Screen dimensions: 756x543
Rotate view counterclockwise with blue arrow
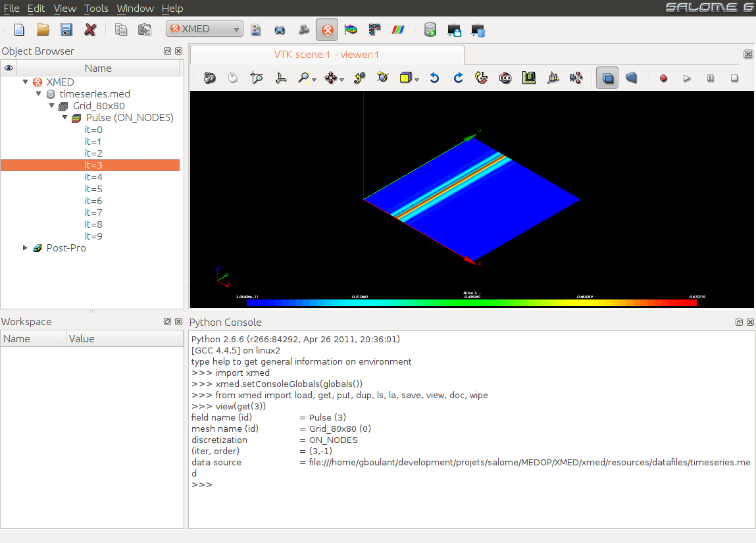(434, 78)
